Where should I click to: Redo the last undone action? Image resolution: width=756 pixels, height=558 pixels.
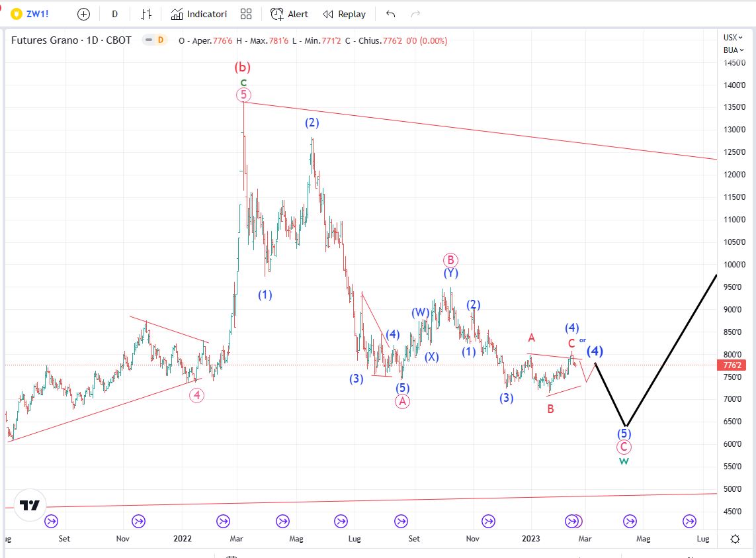point(415,14)
